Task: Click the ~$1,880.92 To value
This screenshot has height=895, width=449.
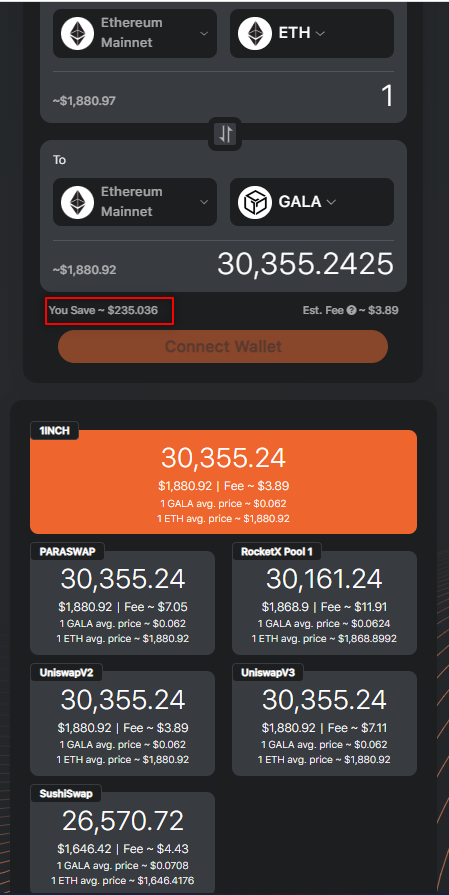Action: (84, 270)
